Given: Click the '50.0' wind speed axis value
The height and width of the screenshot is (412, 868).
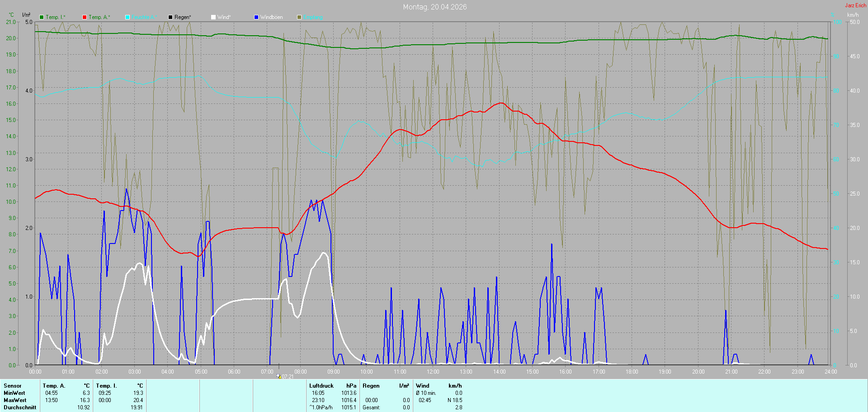Looking at the screenshot, I should 855,22.
